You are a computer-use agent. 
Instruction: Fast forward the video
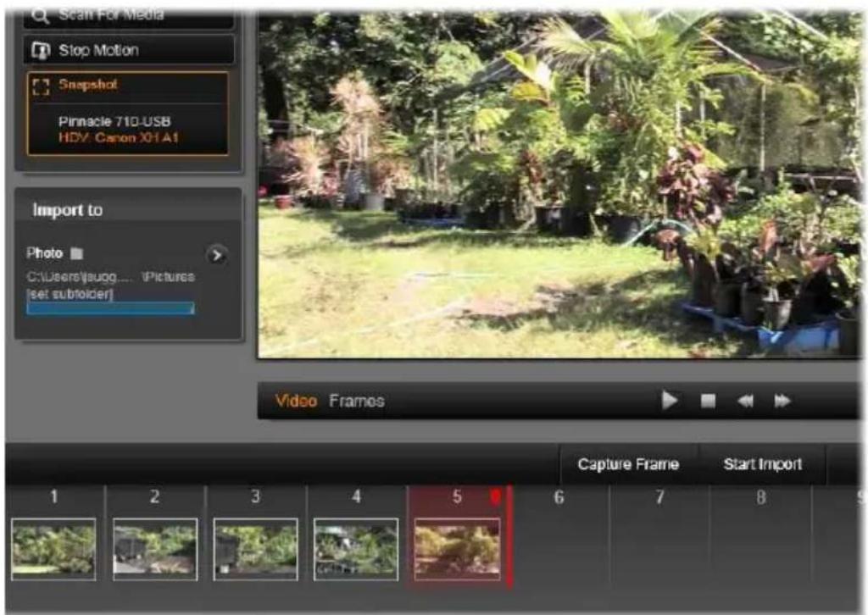click(x=782, y=401)
